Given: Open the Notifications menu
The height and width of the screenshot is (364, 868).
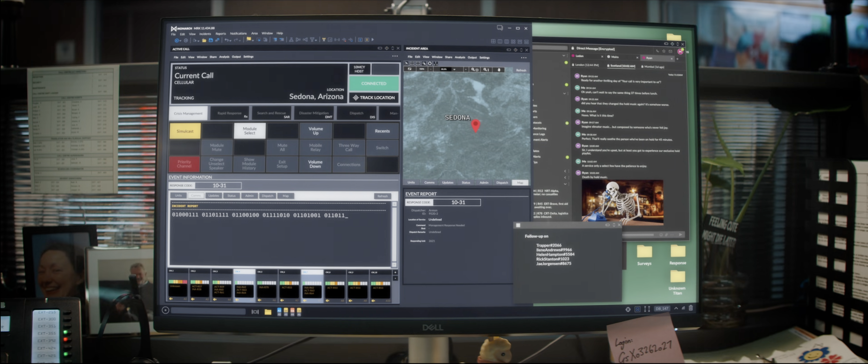Looking at the screenshot, I should pyautogui.click(x=238, y=33).
